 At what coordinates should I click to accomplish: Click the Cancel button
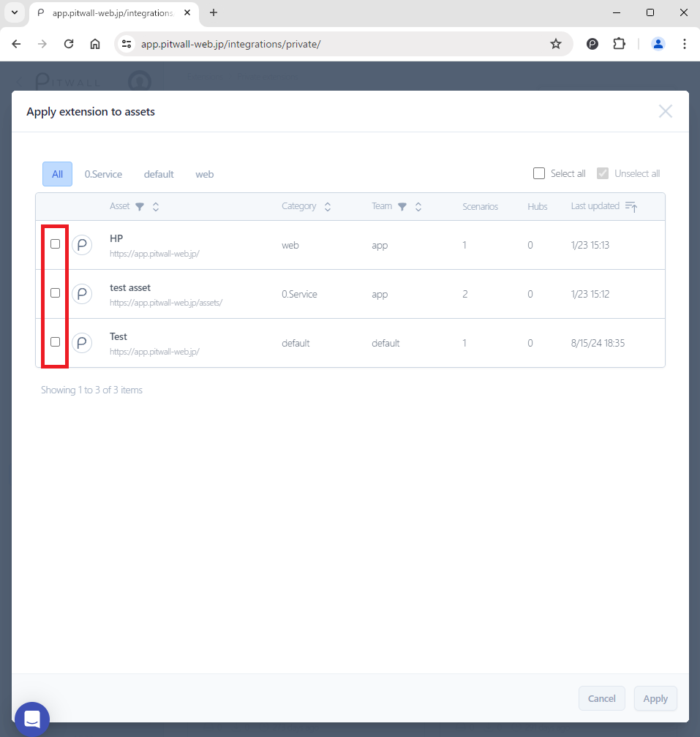point(601,698)
